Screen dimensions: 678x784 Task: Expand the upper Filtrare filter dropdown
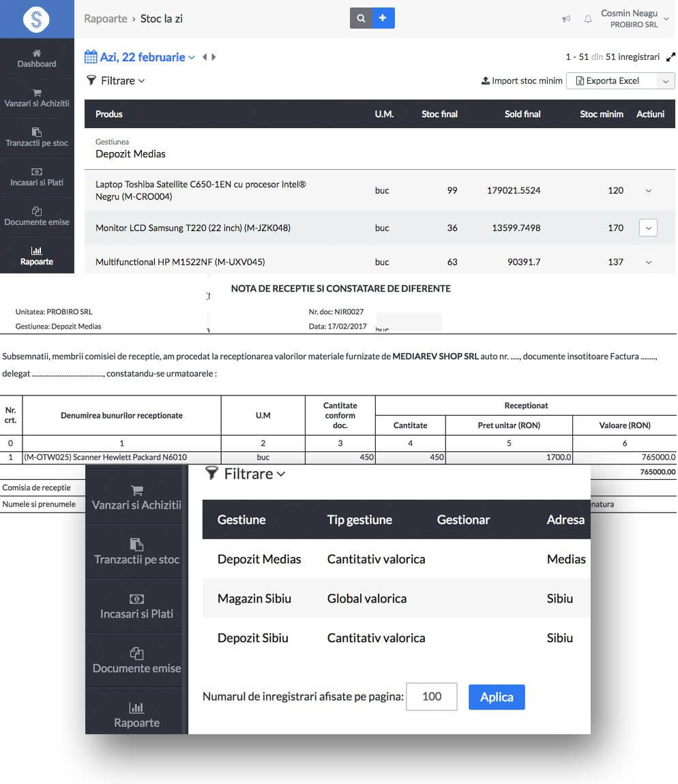(116, 80)
